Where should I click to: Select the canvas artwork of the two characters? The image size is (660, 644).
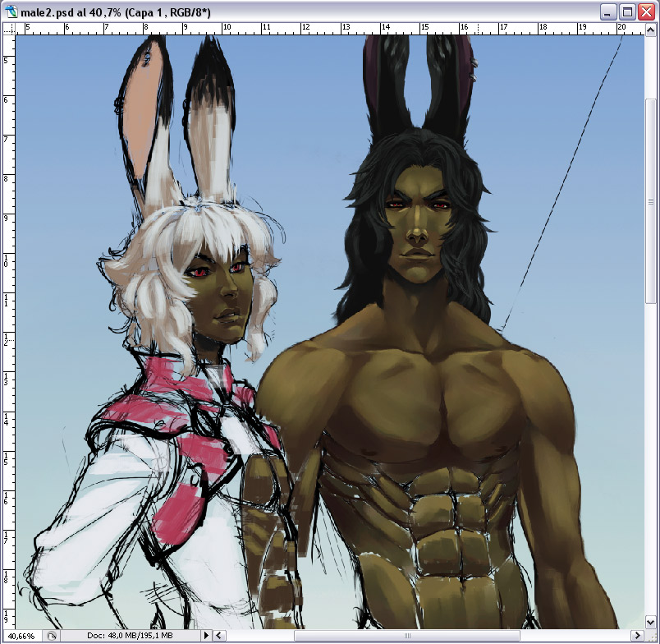(x=328, y=329)
